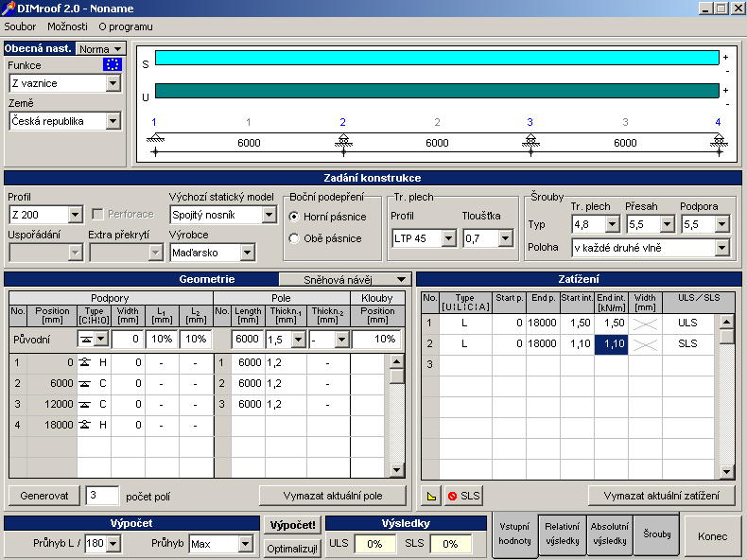747x560 pixels.
Task: Expand the Funkce dropdown showing Z vaznice
Action: tap(113, 83)
